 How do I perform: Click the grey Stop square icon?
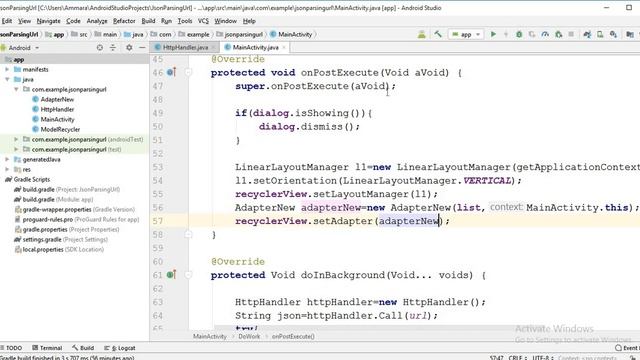pos(571,34)
